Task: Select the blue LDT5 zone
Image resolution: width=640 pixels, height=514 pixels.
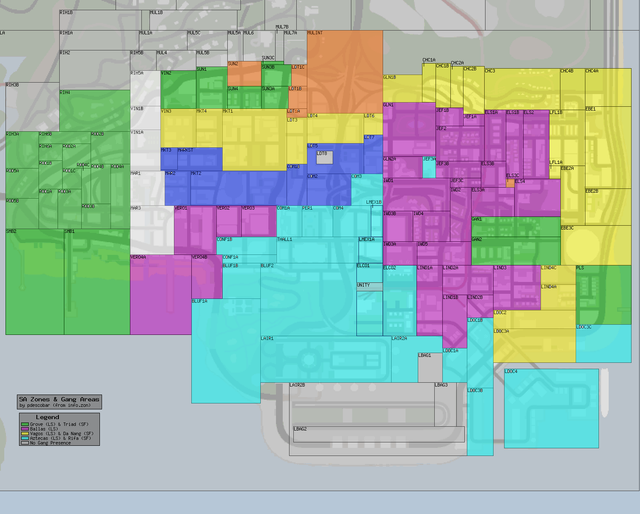Action: click(335, 158)
